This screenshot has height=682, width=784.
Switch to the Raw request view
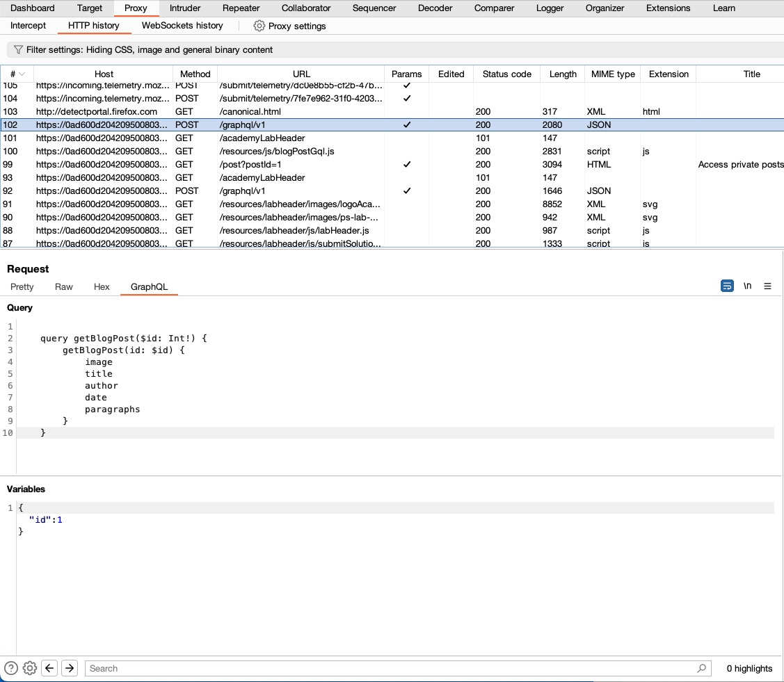63,286
